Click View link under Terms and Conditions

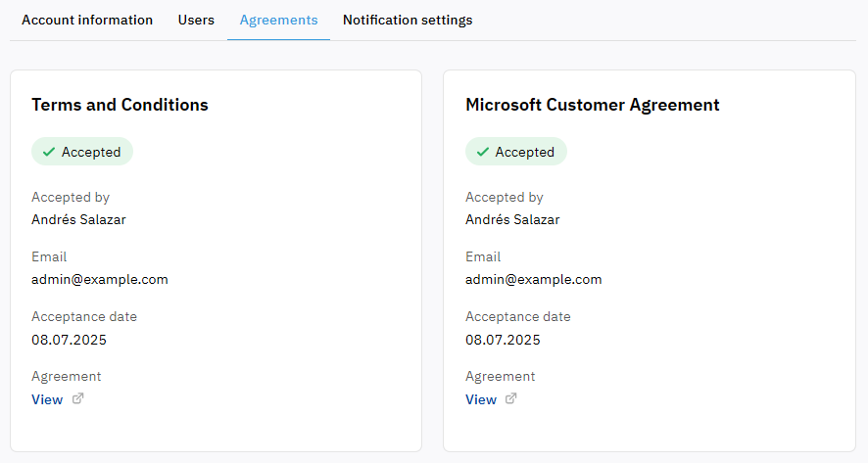tap(47, 399)
